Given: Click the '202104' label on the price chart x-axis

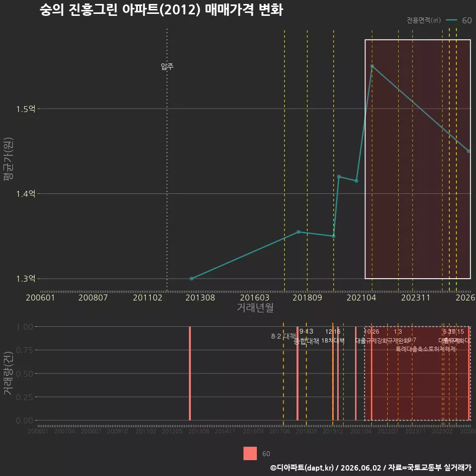Looking at the screenshot, I should click(x=361, y=297).
